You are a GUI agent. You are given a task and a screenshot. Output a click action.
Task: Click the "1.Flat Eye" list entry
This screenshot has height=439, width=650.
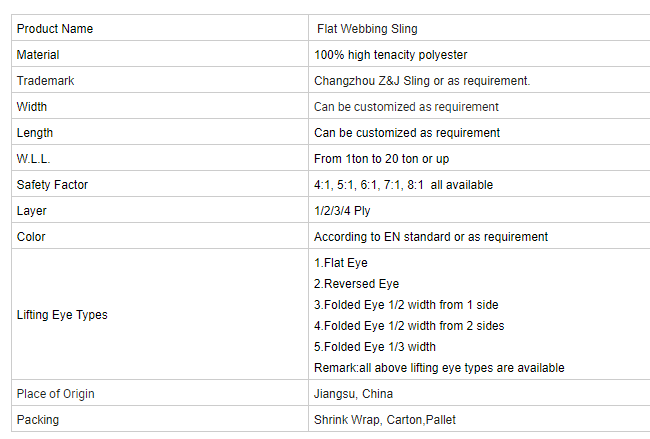coord(341,263)
